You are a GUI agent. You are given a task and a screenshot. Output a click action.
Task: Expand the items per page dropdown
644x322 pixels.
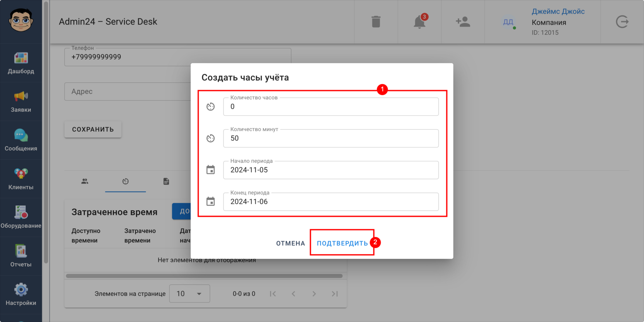pos(190,294)
